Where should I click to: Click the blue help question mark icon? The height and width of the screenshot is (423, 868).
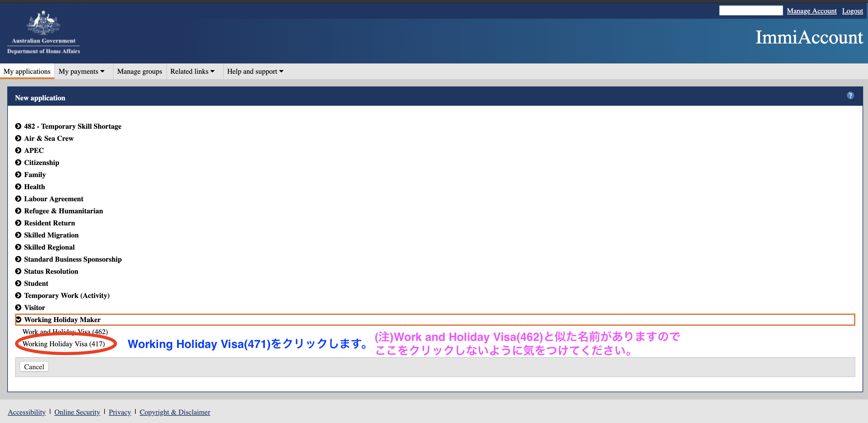click(x=850, y=96)
